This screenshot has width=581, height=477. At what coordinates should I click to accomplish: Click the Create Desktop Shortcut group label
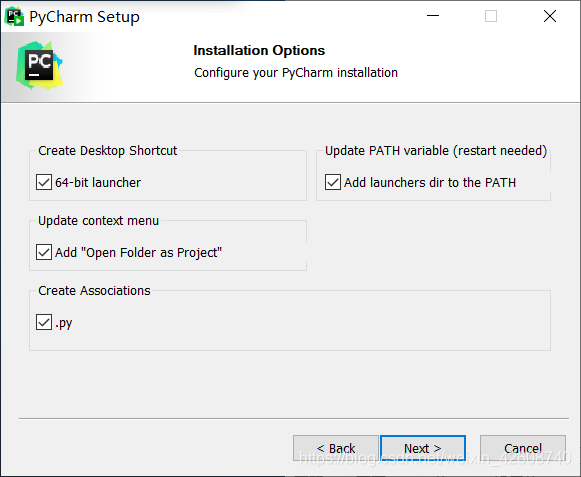tap(107, 151)
